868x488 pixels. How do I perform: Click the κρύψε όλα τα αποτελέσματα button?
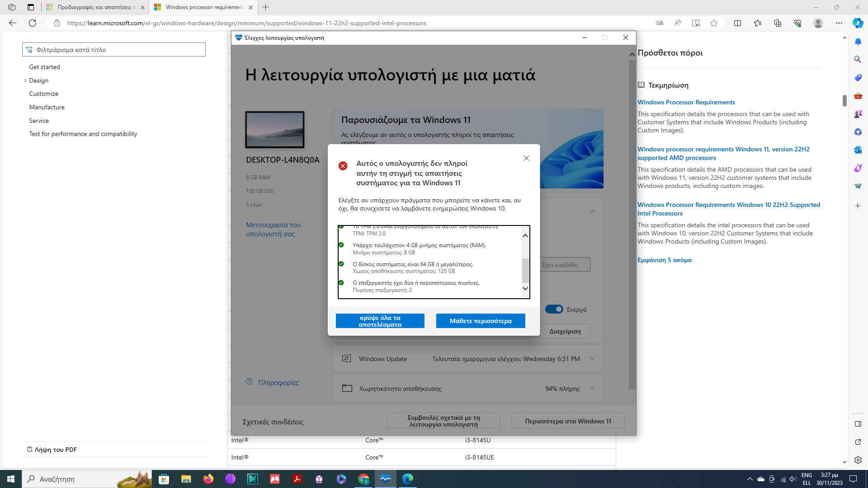tap(380, 321)
